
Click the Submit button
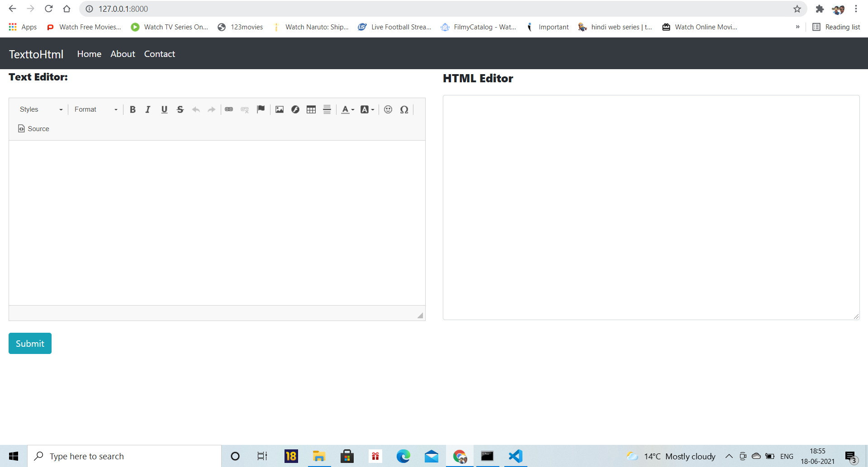pos(30,344)
